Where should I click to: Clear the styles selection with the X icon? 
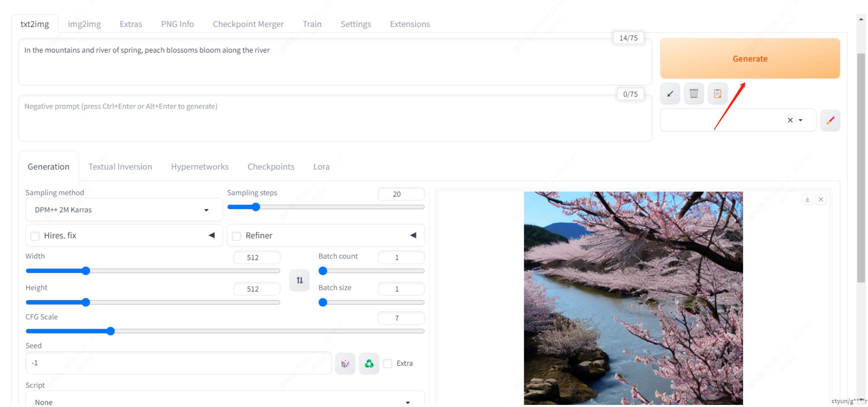pos(790,120)
